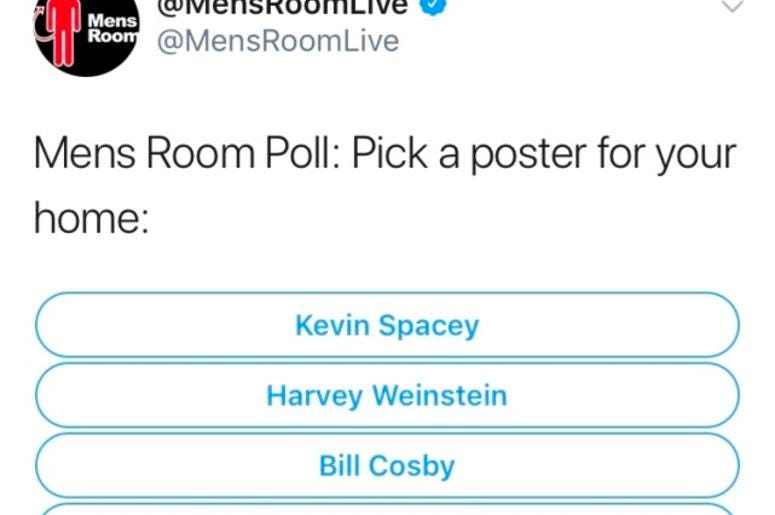Open the tweet options chevron menu
The width and height of the screenshot is (775, 515).
tap(732, 7)
